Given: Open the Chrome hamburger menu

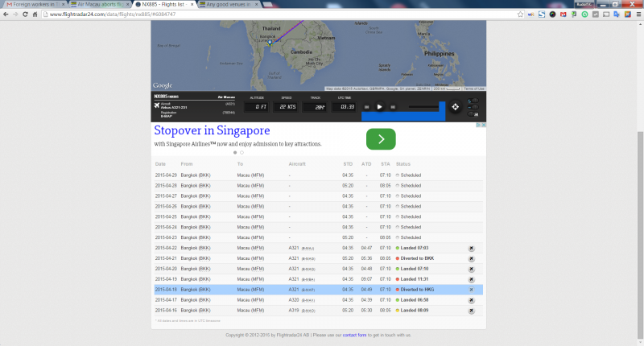Looking at the screenshot, I should coord(638,14).
